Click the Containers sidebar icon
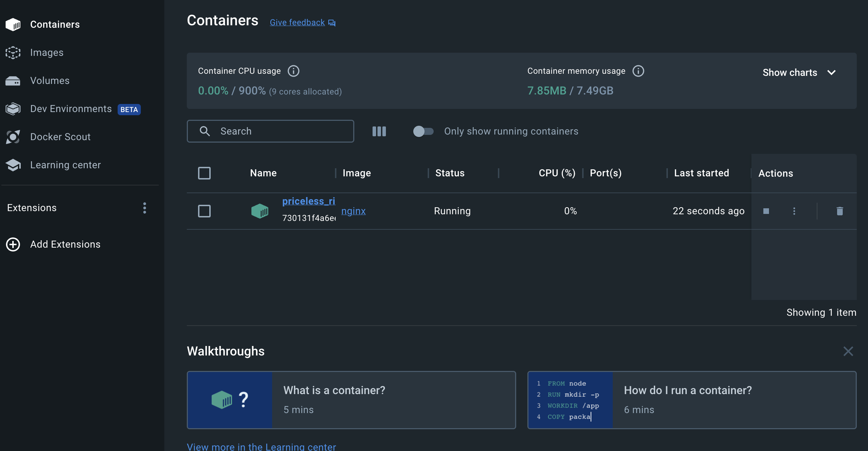This screenshot has height=451, width=868. tap(13, 25)
